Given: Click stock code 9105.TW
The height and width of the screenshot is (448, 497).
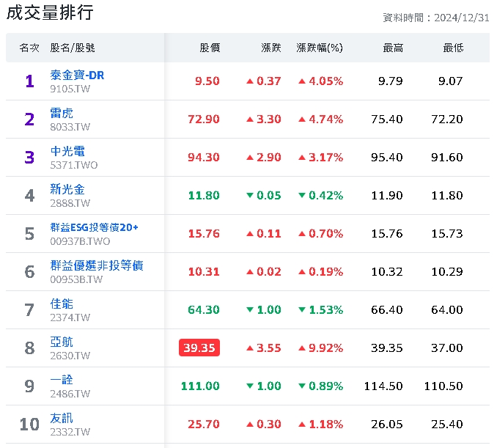Looking at the screenshot, I should click(x=70, y=89).
